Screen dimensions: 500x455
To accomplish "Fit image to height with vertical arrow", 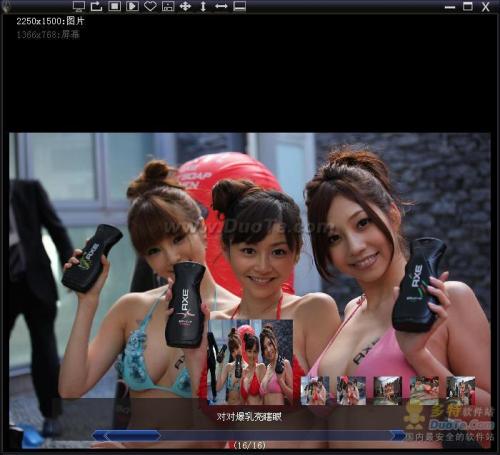I will (x=203, y=6).
